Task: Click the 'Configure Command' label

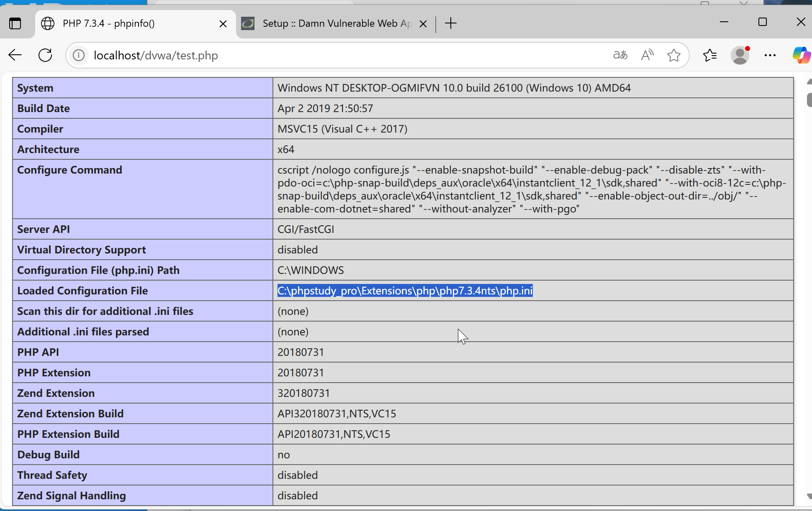Action: 69,170
